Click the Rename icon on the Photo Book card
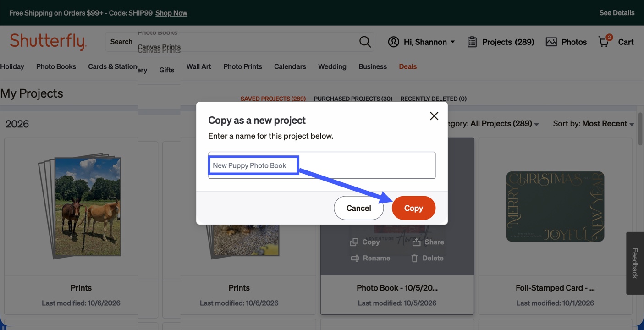644x330 pixels. 354,258
